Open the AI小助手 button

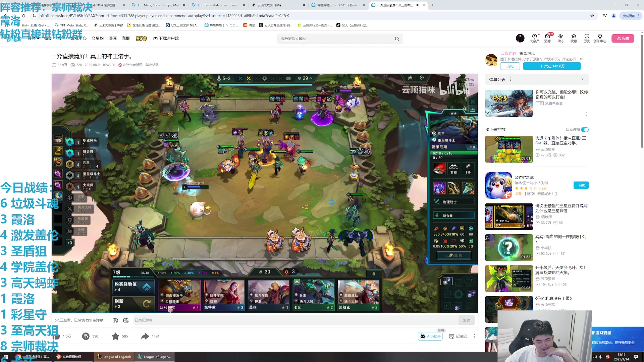(430, 336)
